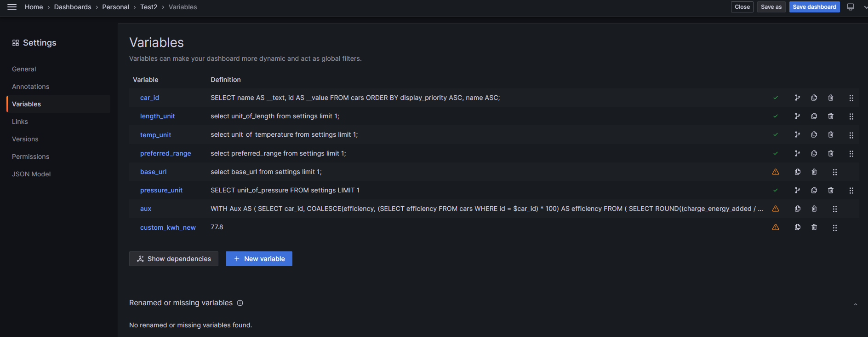Open dropdown arrow next to monitor icon

pyautogui.click(x=865, y=7)
